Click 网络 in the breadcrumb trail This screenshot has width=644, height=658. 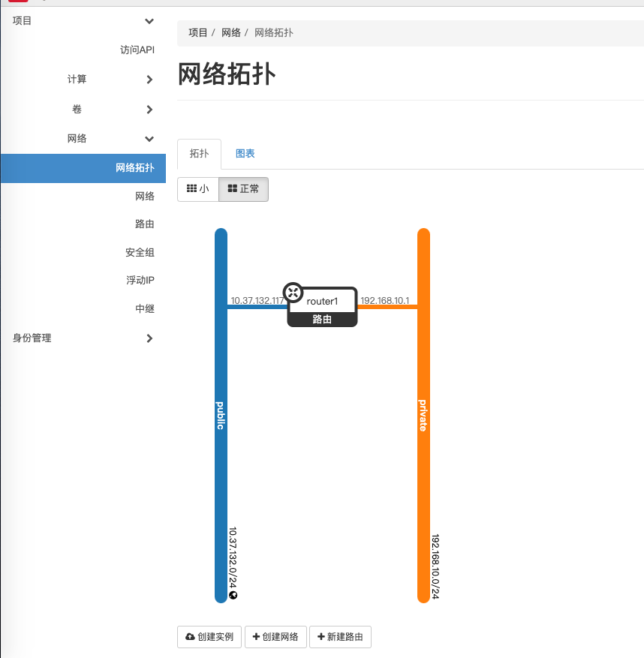coord(231,32)
